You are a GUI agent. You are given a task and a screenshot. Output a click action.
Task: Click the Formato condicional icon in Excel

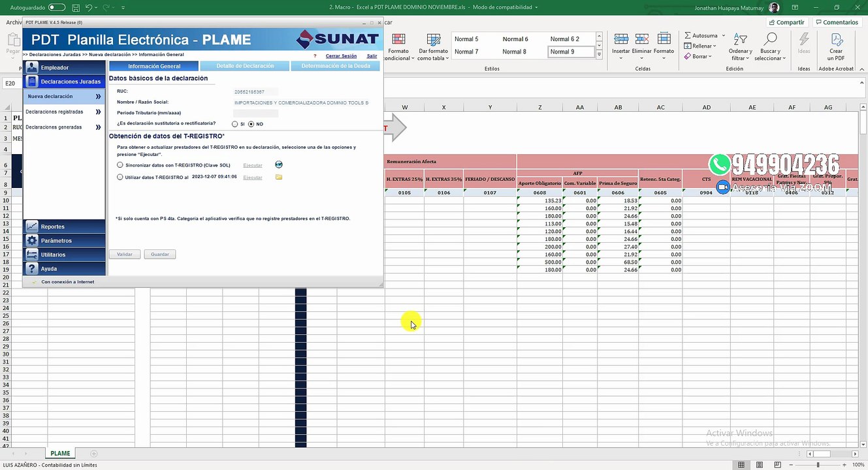[398, 39]
